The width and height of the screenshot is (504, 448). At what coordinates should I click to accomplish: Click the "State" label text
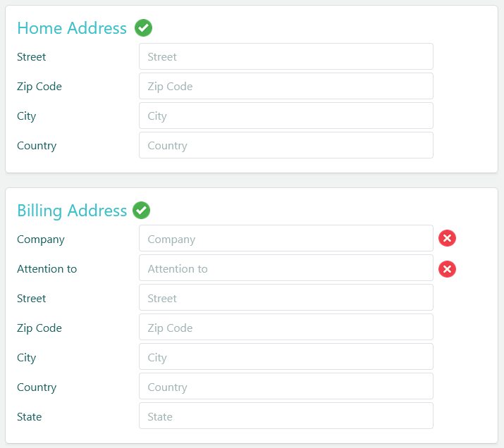[x=30, y=417]
